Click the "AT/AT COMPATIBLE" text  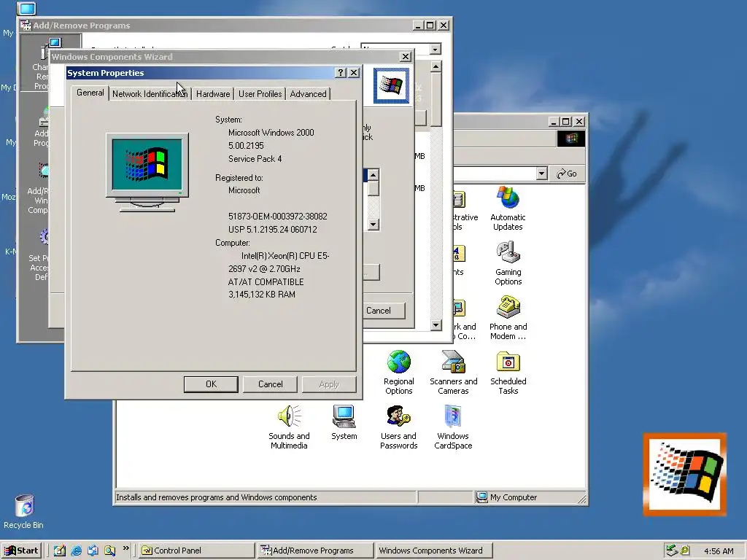(x=266, y=282)
